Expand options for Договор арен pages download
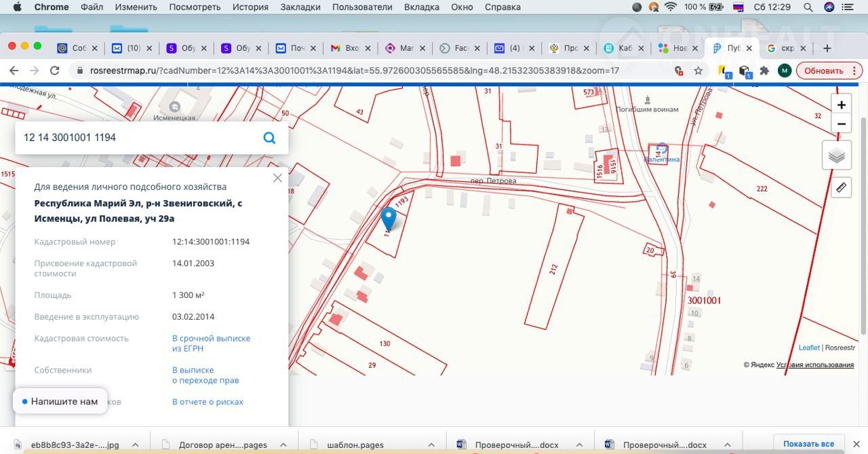 (x=283, y=445)
